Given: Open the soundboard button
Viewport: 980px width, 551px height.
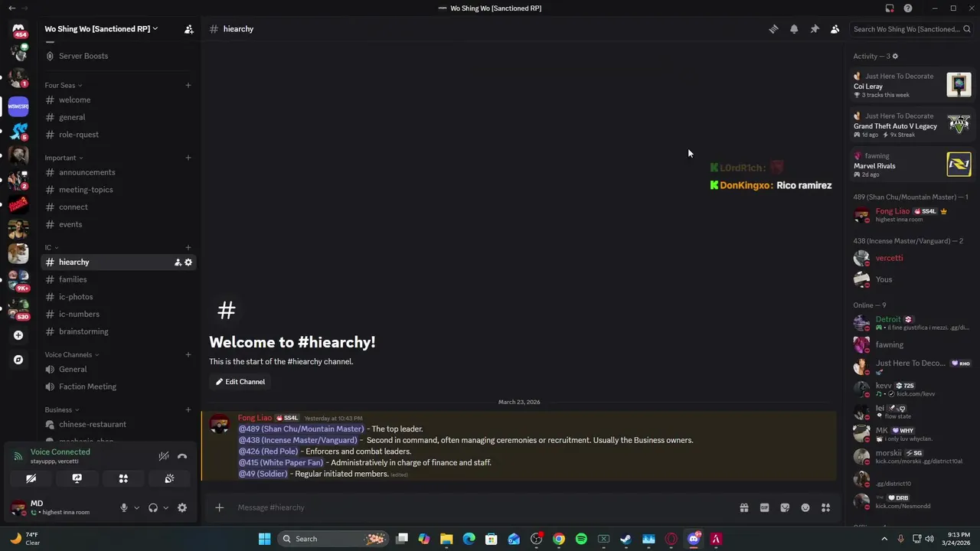Looking at the screenshot, I should pyautogui.click(x=169, y=478).
